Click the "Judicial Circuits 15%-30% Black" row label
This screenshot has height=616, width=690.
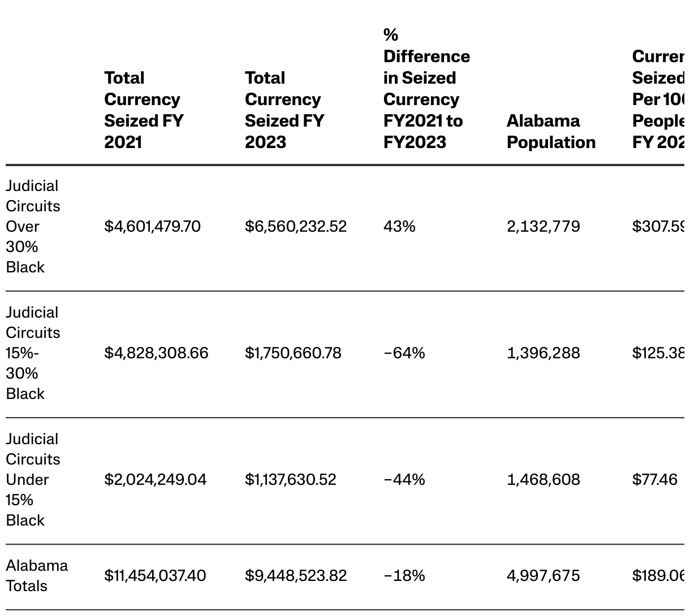[32, 353]
